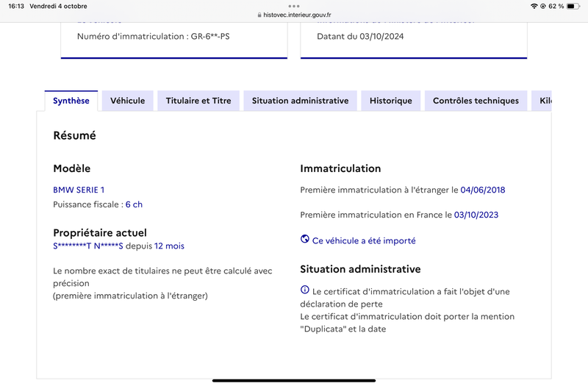Click the 'Duplicata' mention text line
Screen dimensions: 588x386
[343, 329]
